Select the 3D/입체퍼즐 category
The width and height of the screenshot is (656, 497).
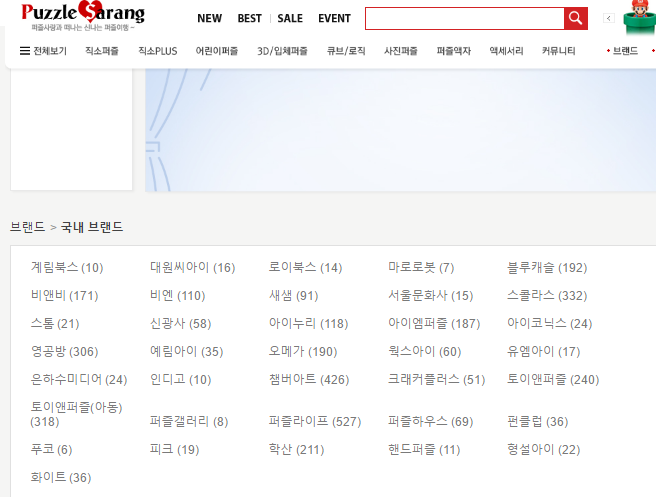pyautogui.click(x=282, y=51)
